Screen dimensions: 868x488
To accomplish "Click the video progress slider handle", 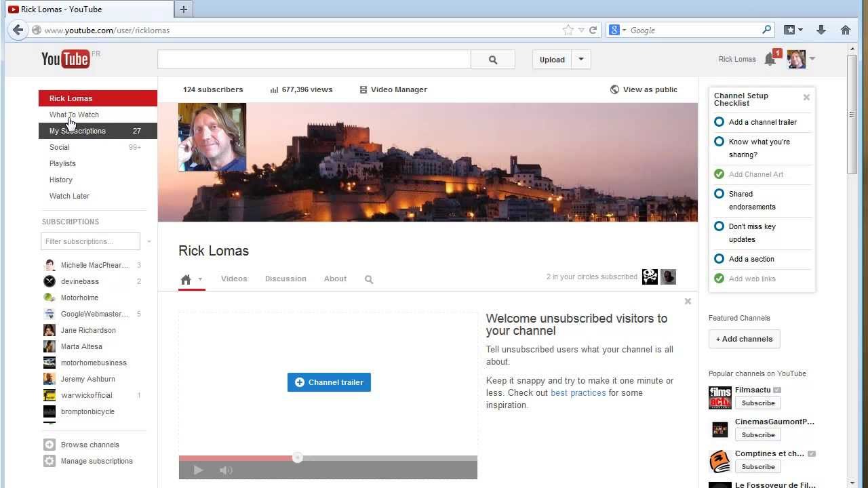I will coord(297,458).
